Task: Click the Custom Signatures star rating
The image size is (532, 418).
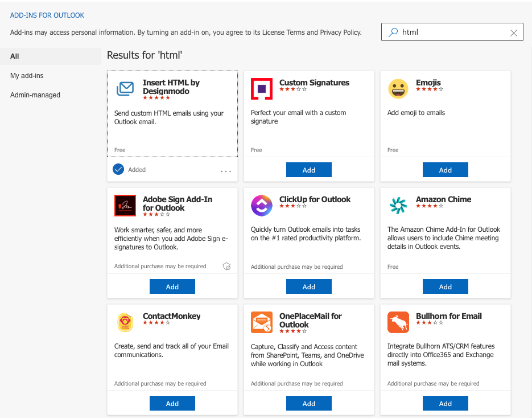Action: pyautogui.click(x=293, y=89)
